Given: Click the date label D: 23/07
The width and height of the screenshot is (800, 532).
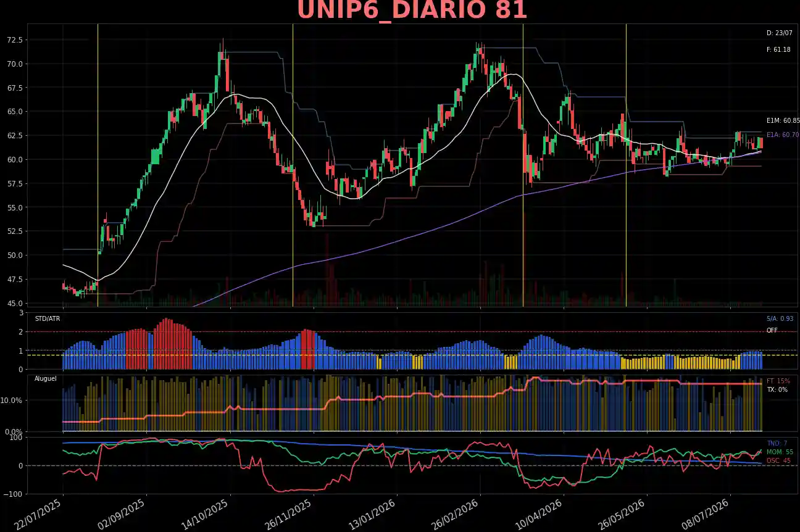Looking at the screenshot, I should 779,33.
